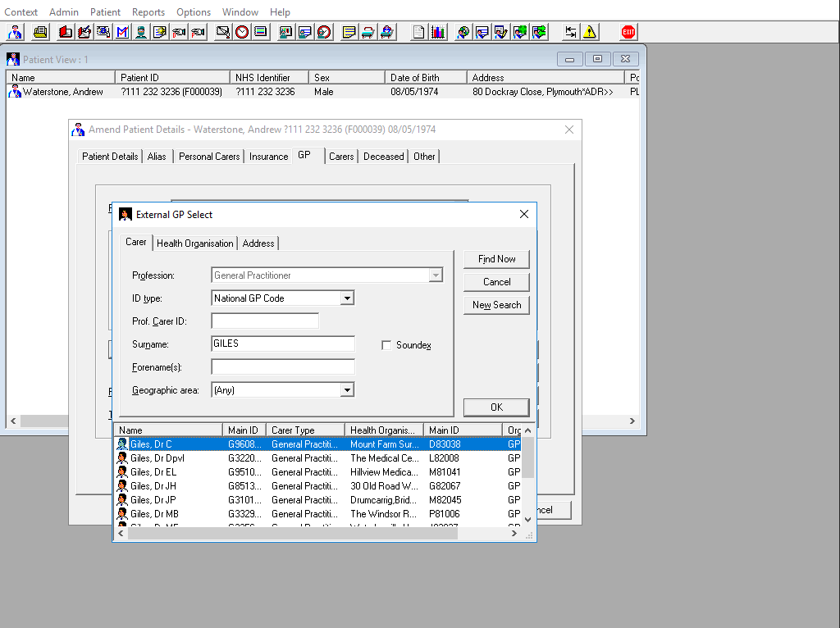The height and width of the screenshot is (628, 840).
Task: Click the Date of Birth column header
Action: point(426,78)
